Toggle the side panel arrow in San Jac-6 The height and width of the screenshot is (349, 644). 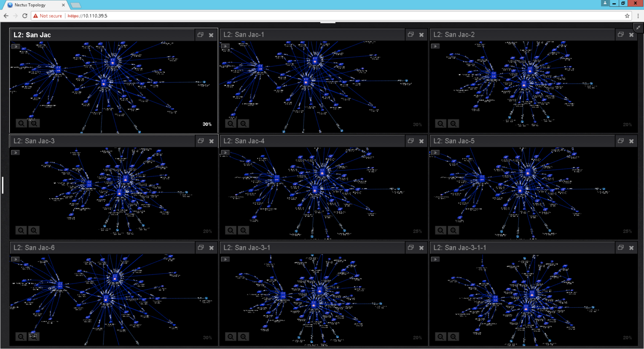[x=15, y=259]
